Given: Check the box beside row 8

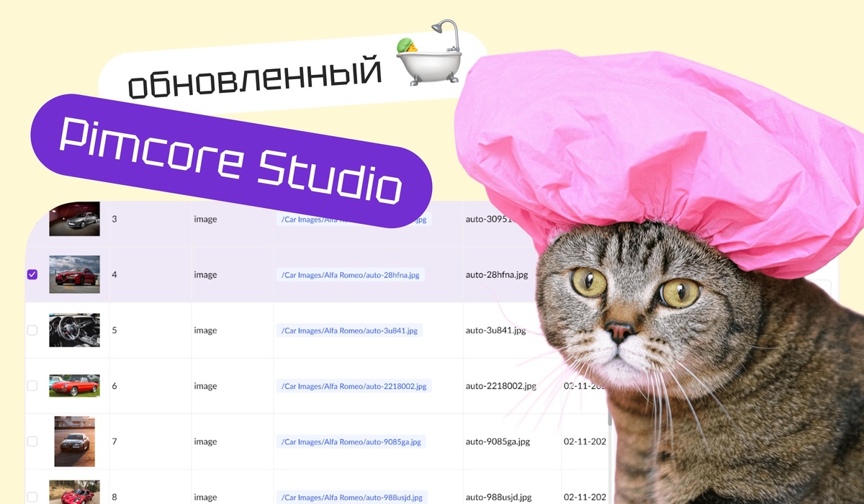Looking at the screenshot, I should coord(32,497).
